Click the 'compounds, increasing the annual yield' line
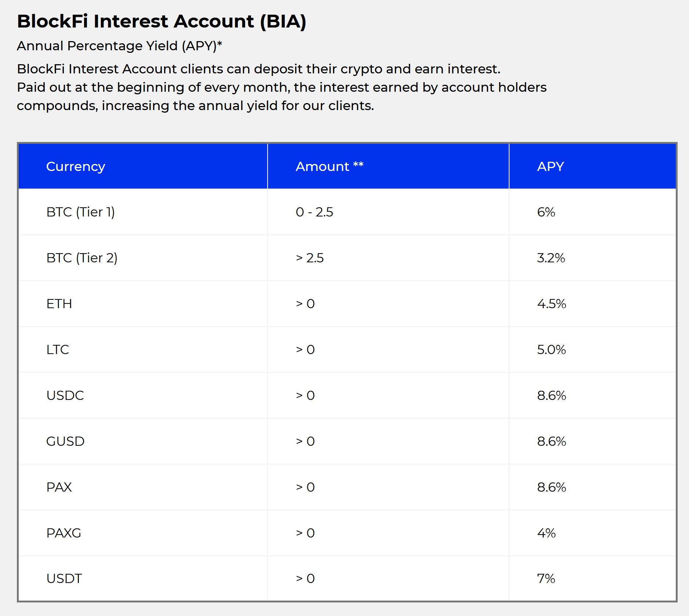The image size is (689, 616). click(195, 106)
